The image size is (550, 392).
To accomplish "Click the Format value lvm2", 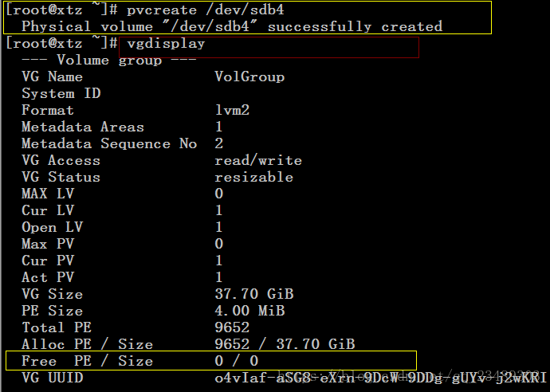I will pos(232,110).
